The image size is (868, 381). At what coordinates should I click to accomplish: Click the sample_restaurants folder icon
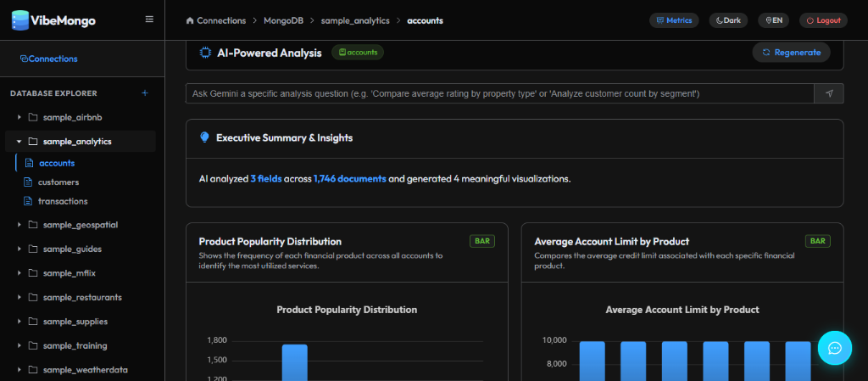tap(33, 297)
